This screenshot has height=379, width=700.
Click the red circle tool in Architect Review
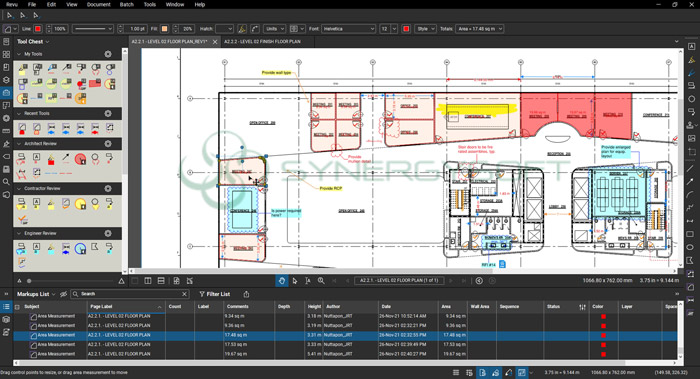click(x=80, y=158)
